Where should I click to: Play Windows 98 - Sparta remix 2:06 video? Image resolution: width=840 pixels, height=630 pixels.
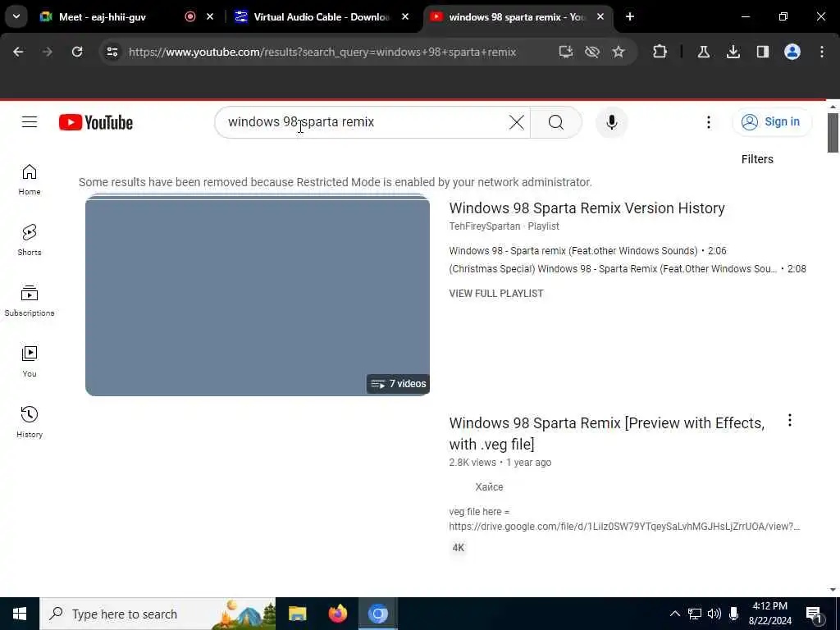click(x=587, y=251)
